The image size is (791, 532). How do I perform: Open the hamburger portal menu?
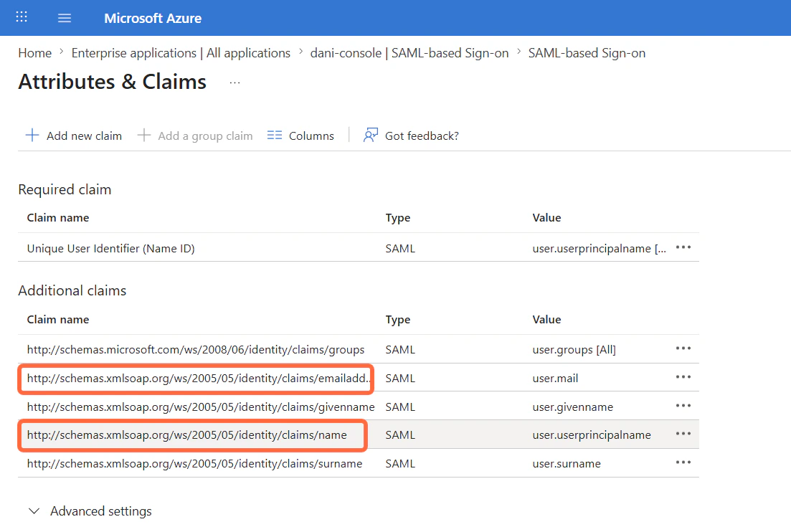(x=64, y=18)
